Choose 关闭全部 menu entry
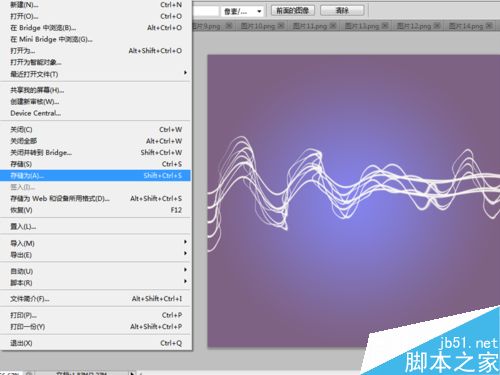 pos(96,141)
